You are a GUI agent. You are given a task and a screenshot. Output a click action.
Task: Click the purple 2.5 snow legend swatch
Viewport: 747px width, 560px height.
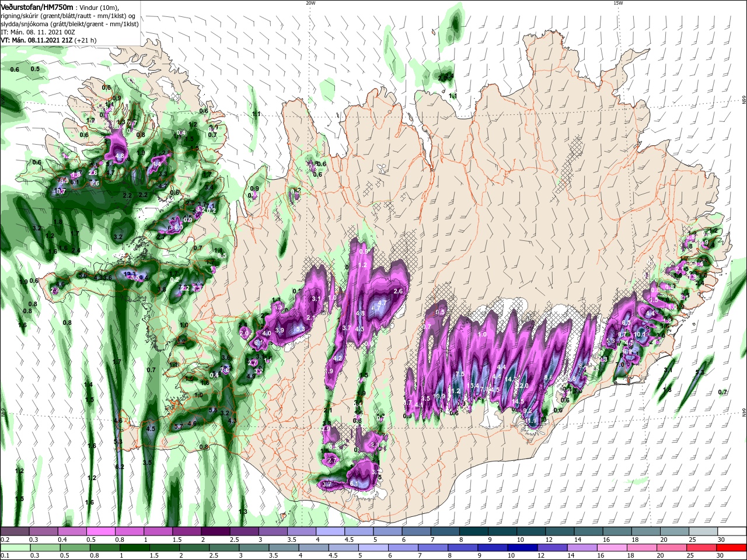(244, 531)
